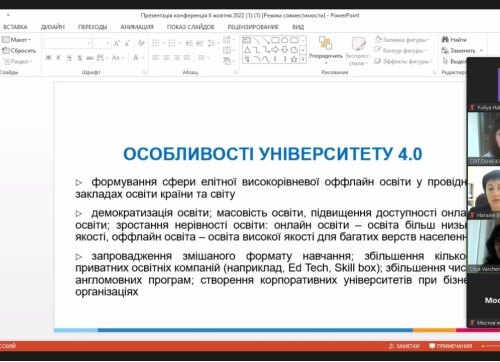Toggle text shadow (S)
Screen dimensions: 500x362
pos(80,58)
